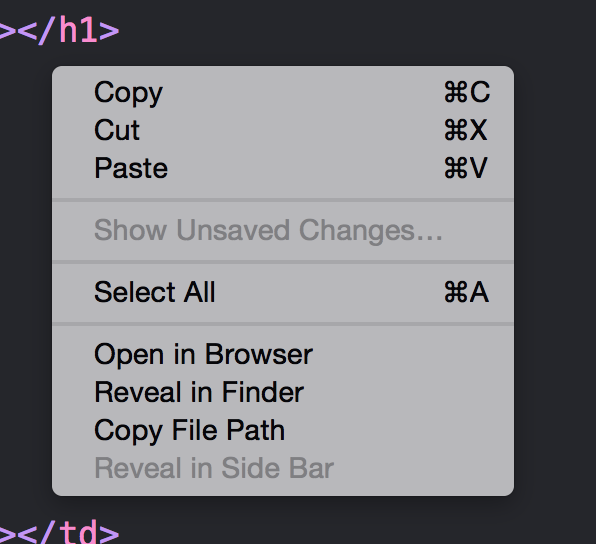Viewport: 596px width, 544px height.
Task: Click the ⌘V shortcut label beside Paste
Action: pos(466,168)
